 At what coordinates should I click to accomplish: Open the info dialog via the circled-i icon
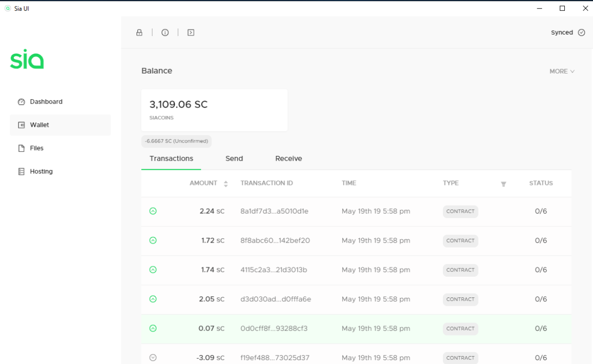click(x=165, y=32)
